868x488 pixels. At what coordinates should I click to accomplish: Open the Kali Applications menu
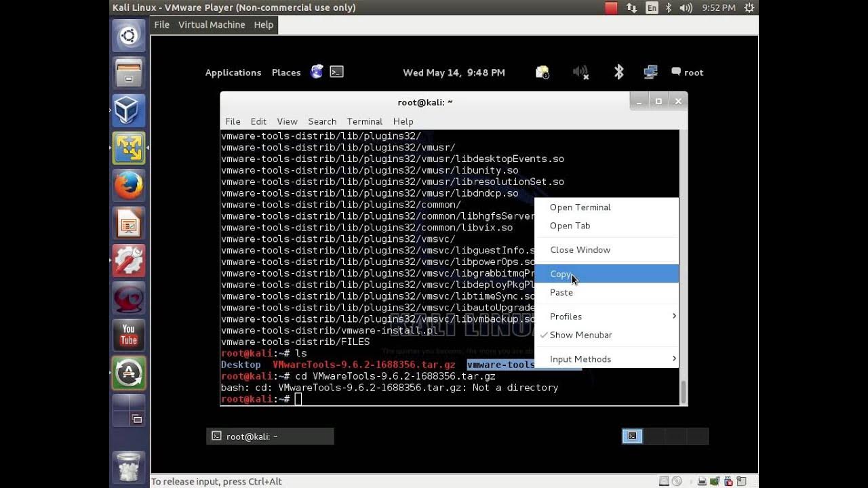233,73
